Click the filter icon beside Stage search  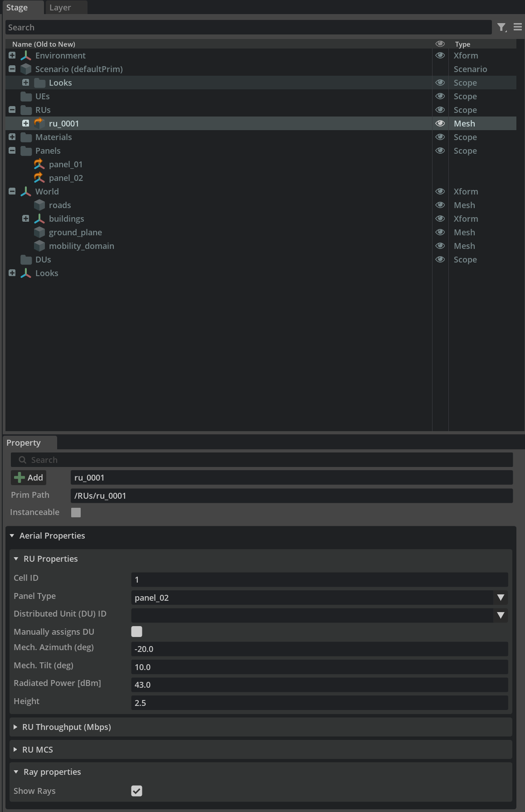tap(501, 27)
